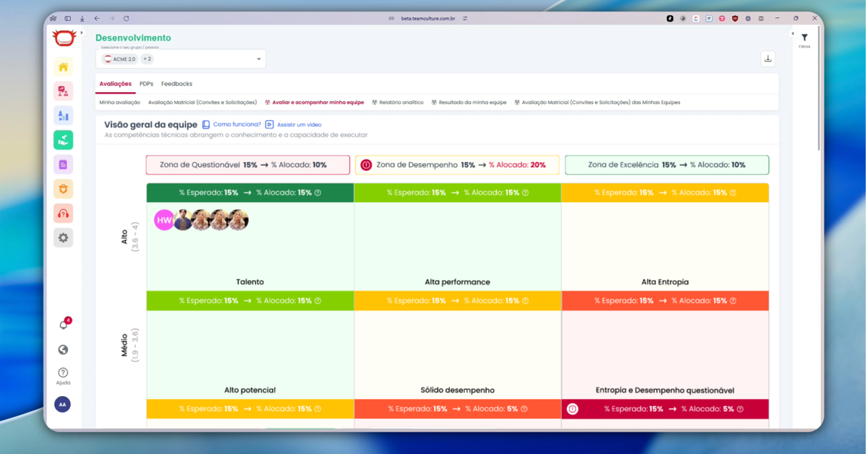Switch to the PDPs tab
The width and height of the screenshot is (868, 454).
[146, 84]
